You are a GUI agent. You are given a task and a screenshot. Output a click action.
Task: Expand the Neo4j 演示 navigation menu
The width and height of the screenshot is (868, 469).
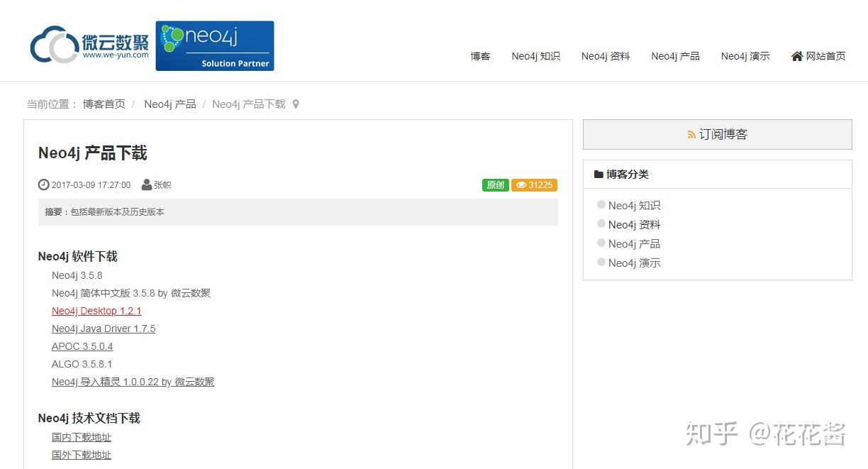tap(745, 56)
